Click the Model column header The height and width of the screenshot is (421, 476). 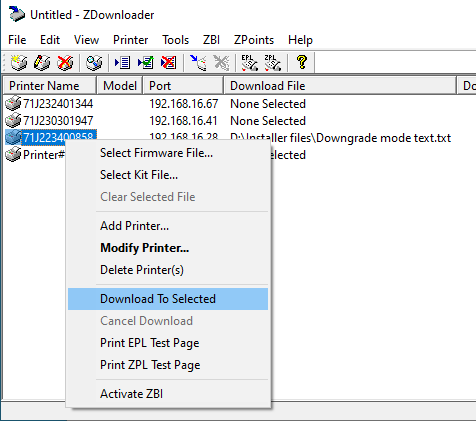120,86
